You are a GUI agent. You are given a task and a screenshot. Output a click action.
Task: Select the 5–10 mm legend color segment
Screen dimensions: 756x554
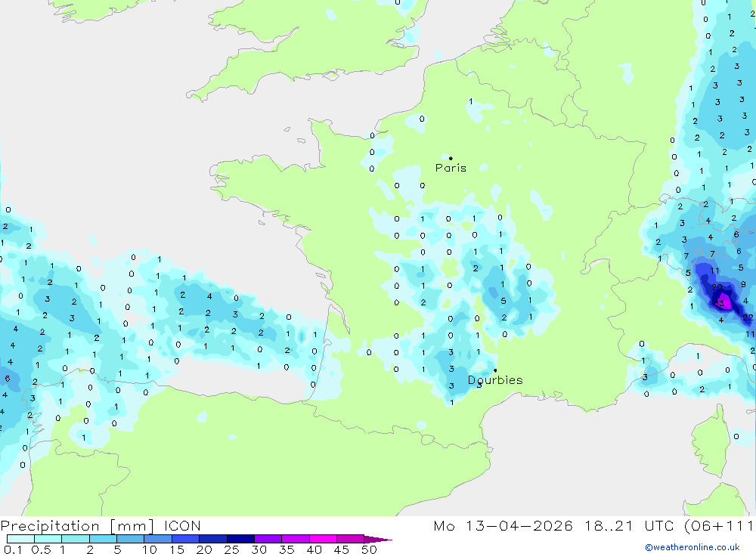[x=130, y=539]
